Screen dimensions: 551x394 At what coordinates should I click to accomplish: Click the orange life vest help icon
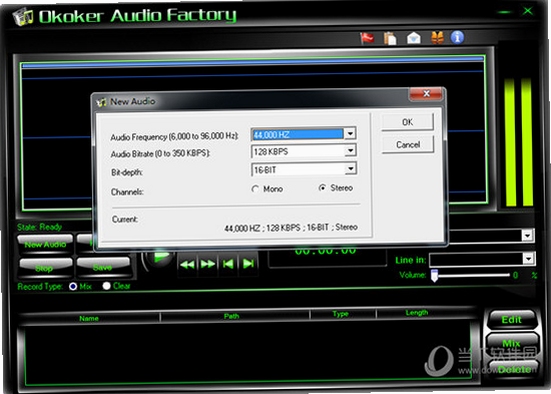[x=437, y=38]
